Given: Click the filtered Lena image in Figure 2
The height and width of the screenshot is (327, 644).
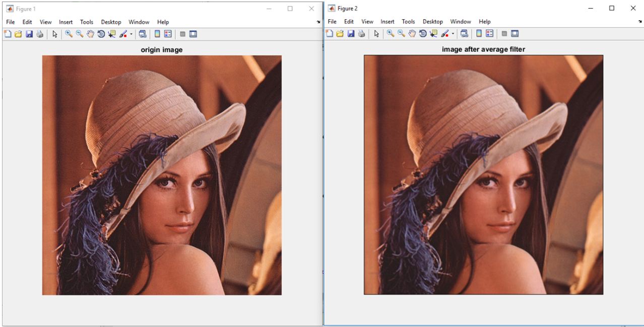Looking at the screenshot, I should click(x=483, y=175).
